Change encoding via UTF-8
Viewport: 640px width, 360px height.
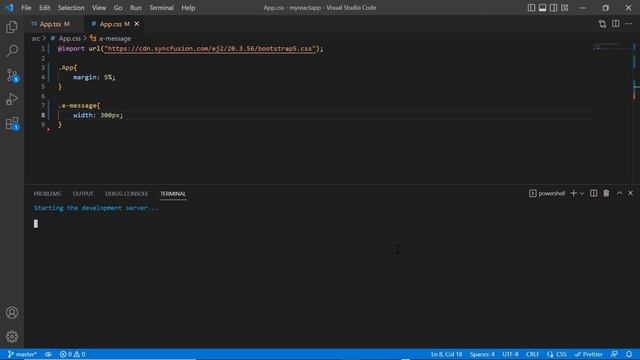510,354
